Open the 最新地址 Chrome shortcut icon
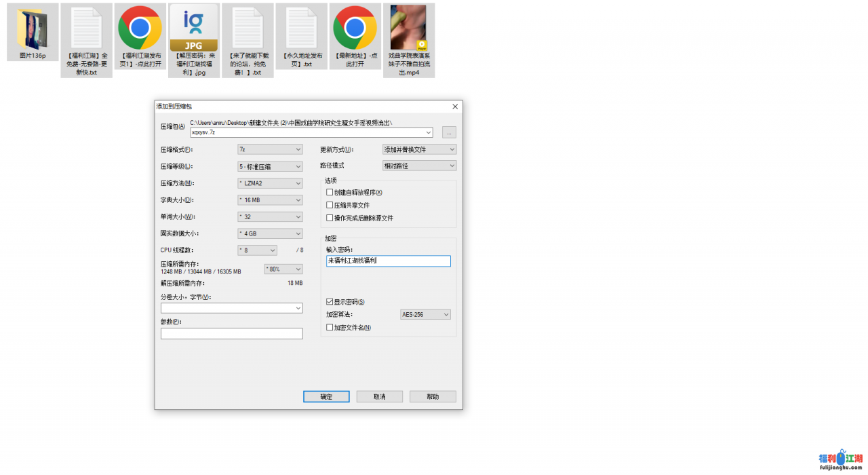The width and height of the screenshot is (868, 475). point(355,28)
